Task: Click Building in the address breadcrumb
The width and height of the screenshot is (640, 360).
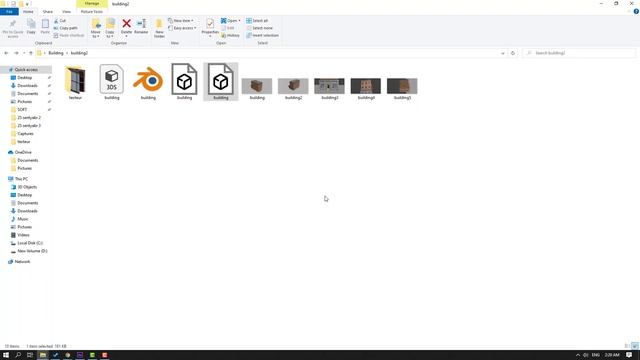Action: point(56,53)
